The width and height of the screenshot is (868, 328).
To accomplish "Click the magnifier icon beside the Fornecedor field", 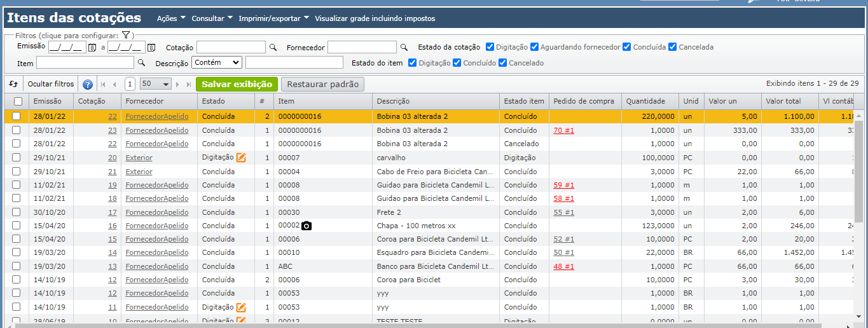I will click(x=404, y=48).
